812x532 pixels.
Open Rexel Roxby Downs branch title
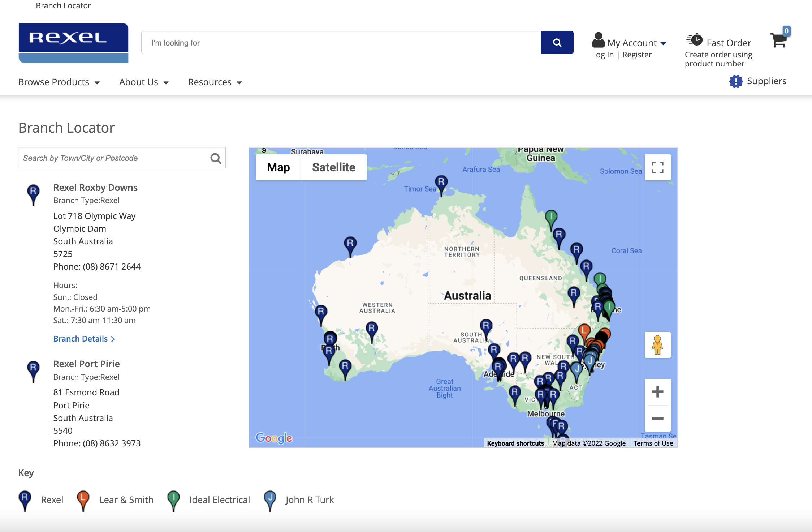(95, 188)
